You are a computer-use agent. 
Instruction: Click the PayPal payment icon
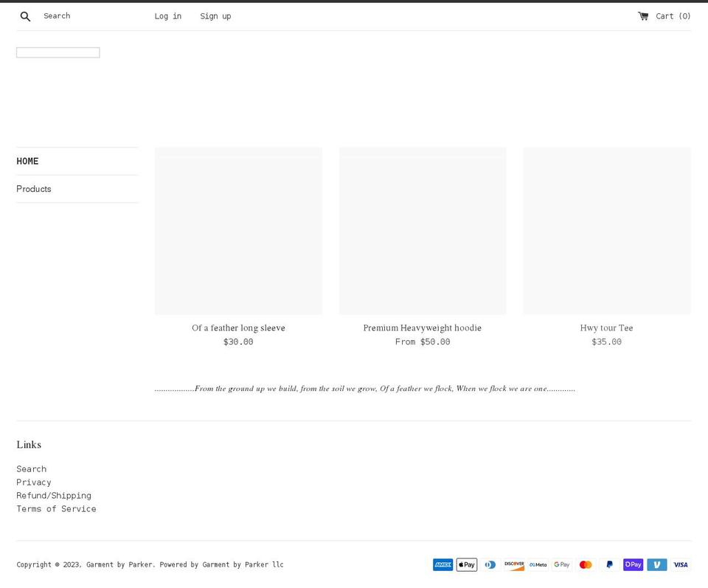coord(609,564)
